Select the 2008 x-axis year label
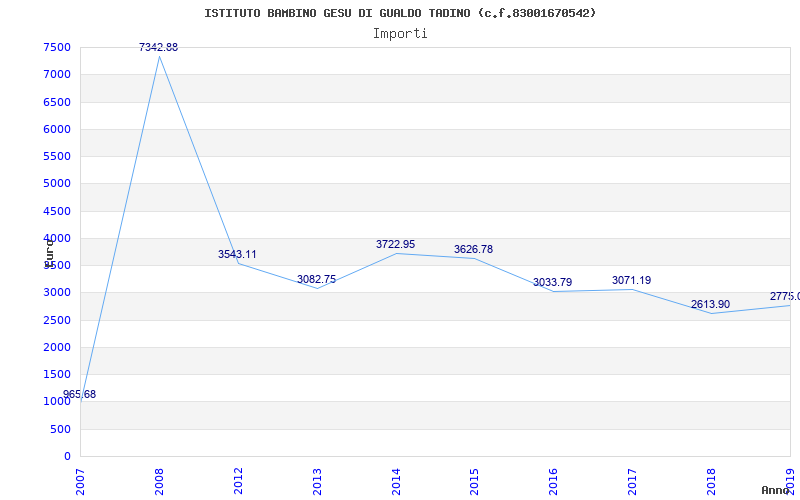The width and height of the screenshot is (800, 500). (x=159, y=482)
